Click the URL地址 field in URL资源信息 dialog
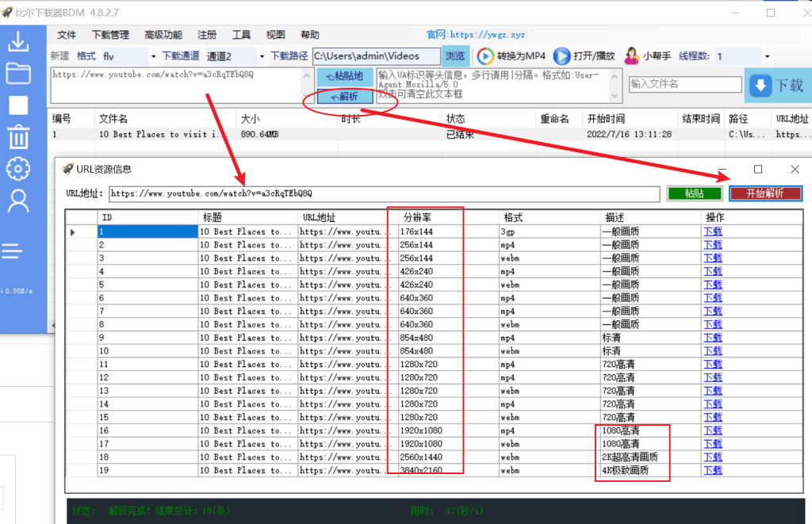Image resolution: width=812 pixels, height=524 pixels. (385, 193)
